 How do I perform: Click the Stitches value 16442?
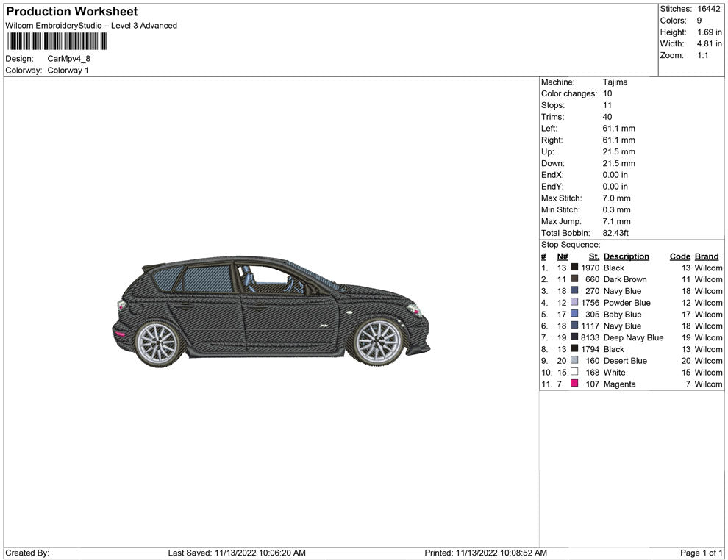709,9
